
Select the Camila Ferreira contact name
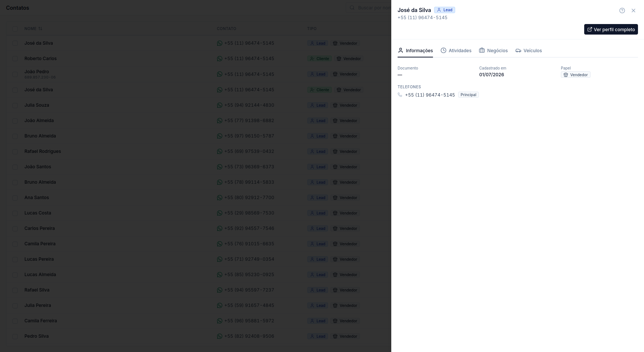click(41, 321)
